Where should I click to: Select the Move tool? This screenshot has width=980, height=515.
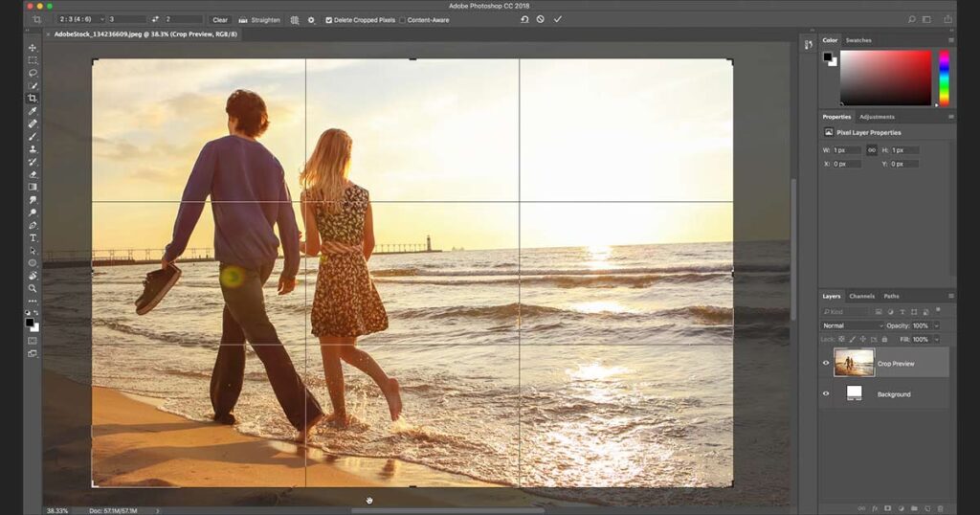point(33,48)
